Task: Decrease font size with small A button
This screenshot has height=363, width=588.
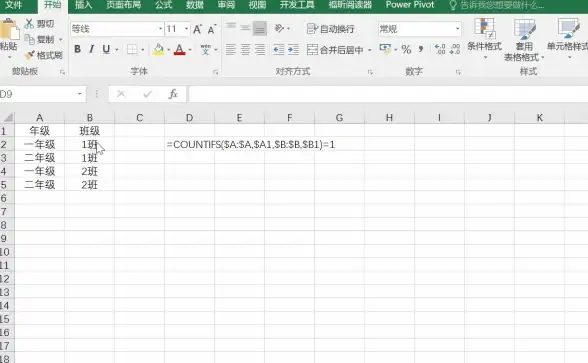Action: [212, 29]
